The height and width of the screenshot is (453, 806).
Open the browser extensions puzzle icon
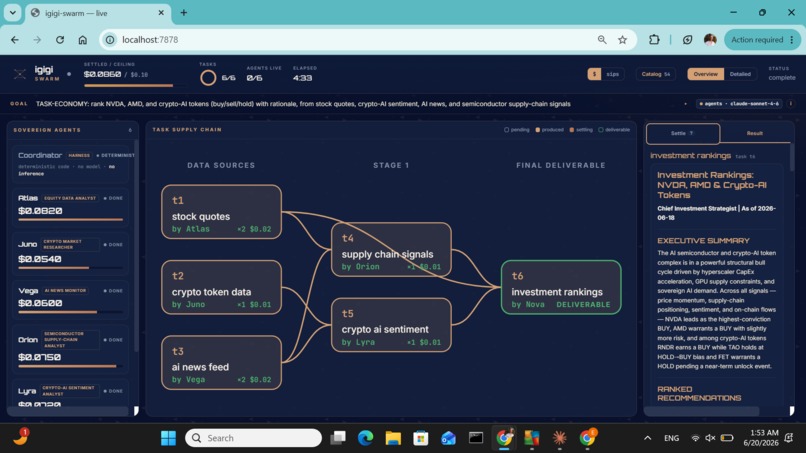click(654, 40)
